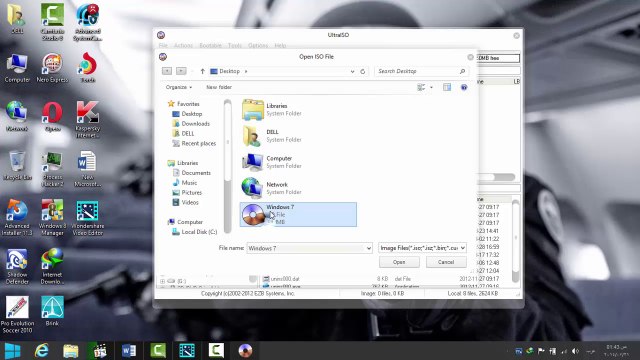Open Advanced Installer desktop shortcut
Screen dimensions: 640x360
coord(17,217)
